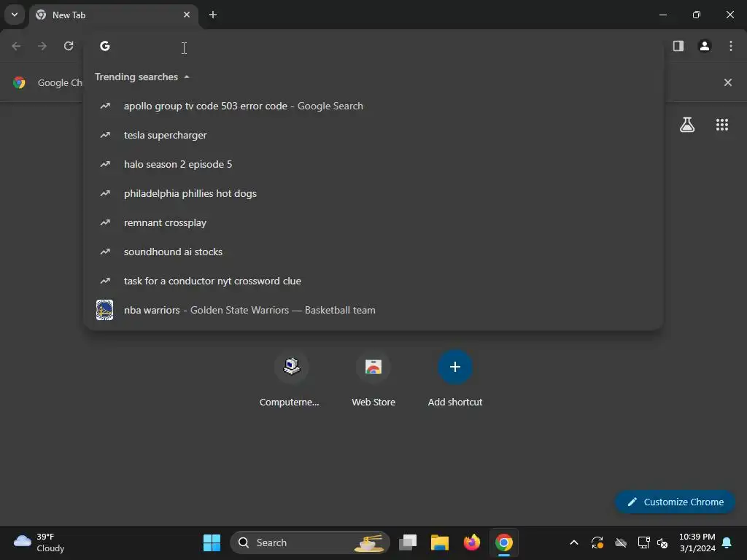The height and width of the screenshot is (560, 747).
Task: Select apollo group tv code 503 suggestion
Action: (x=373, y=106)
